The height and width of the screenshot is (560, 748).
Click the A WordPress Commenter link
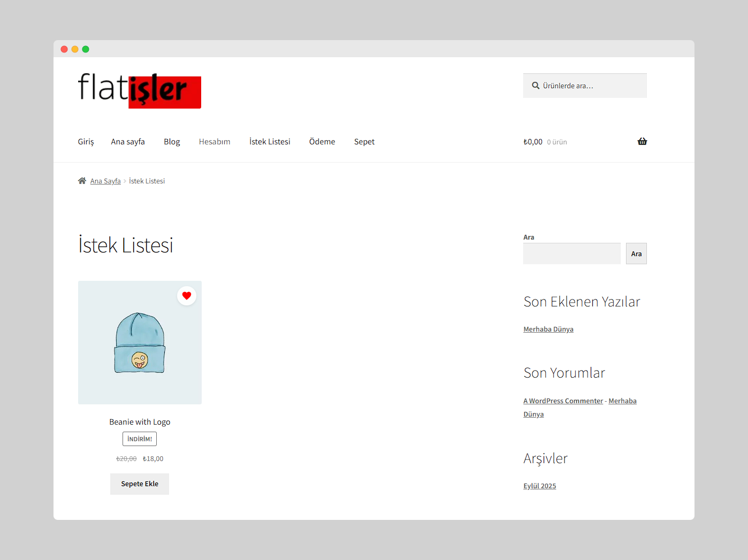click(x=563, y=400)
